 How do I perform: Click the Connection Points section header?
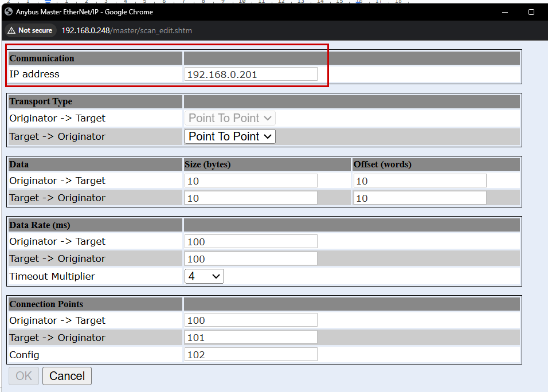46,304
